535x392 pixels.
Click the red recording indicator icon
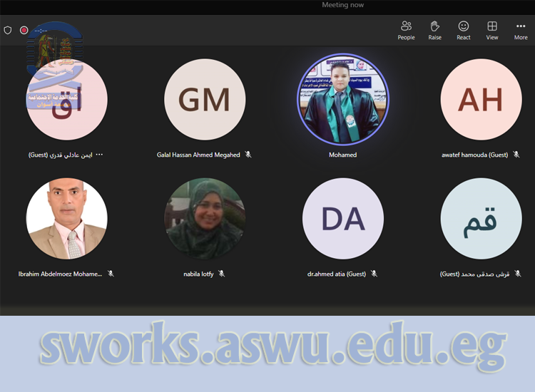click(24, 31)
